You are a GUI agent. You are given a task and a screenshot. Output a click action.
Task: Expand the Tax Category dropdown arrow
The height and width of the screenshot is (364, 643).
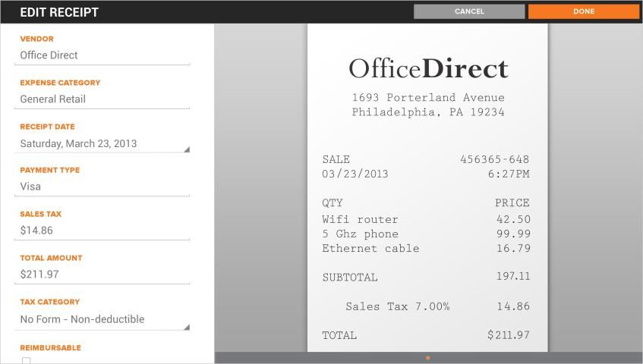(186, 328)
